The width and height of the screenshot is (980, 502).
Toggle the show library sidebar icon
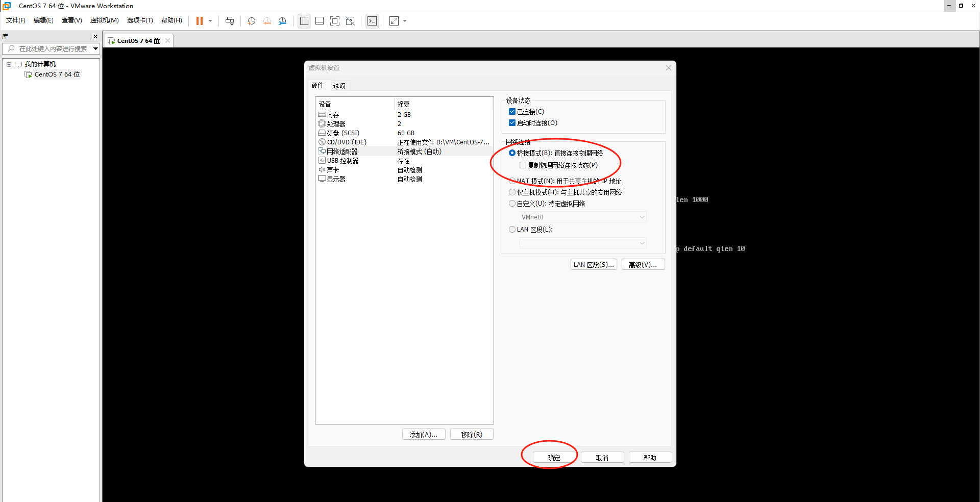point(304,21)
